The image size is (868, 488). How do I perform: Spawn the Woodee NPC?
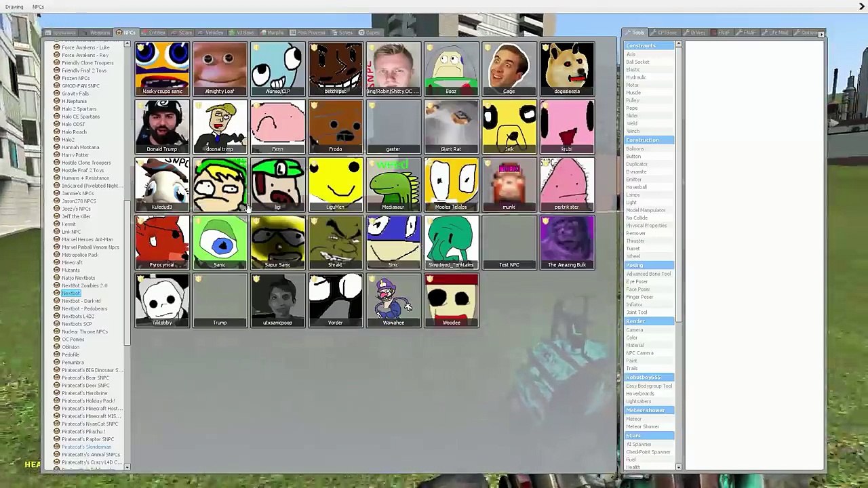point(452,300)
